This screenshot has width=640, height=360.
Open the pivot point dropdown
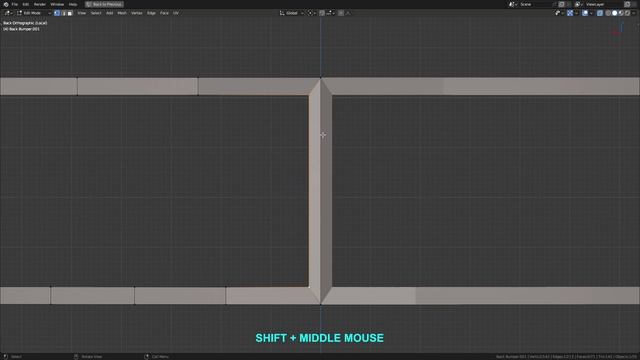[311, 13]
